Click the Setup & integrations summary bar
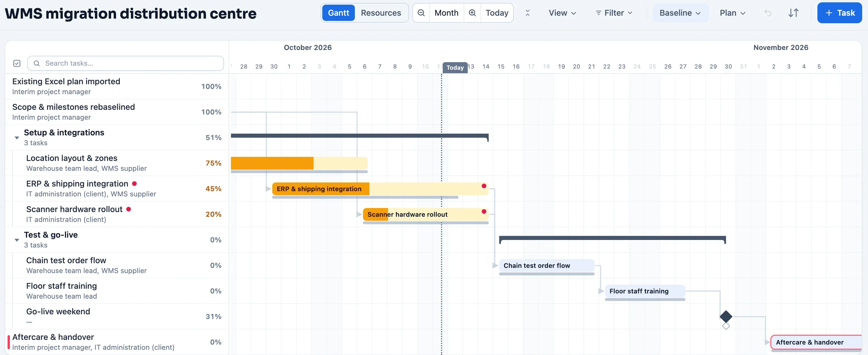868x355 pixels. 360,136
